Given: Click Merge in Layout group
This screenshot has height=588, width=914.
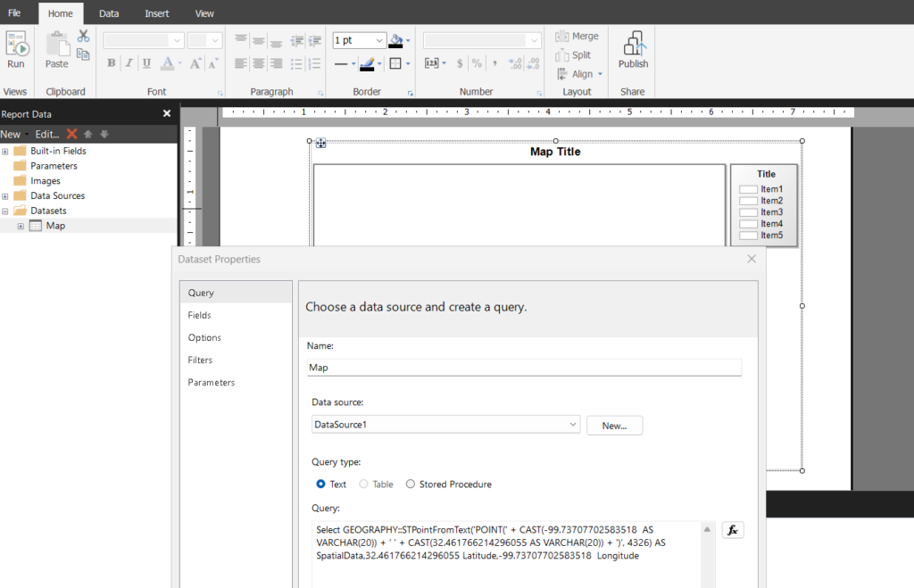Looking at the screenshot, I should 577,36.
